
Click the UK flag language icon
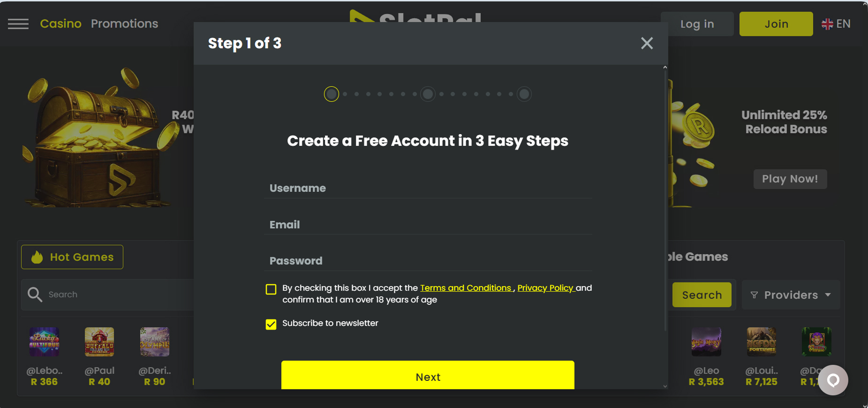tap(827, 24)
